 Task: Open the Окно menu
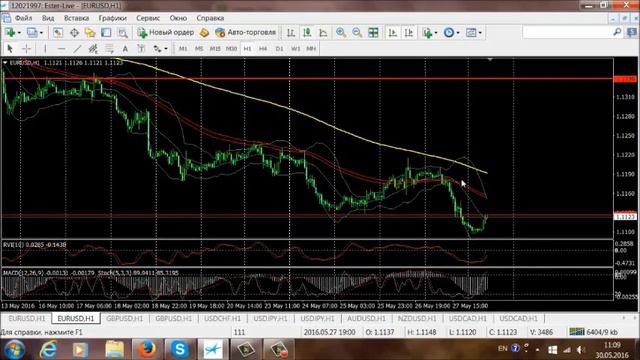coord(178,18)
